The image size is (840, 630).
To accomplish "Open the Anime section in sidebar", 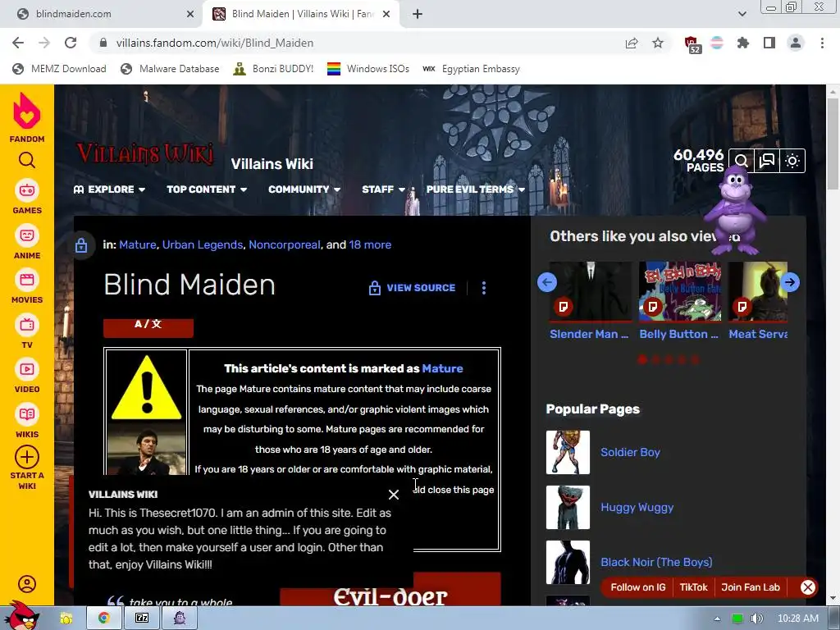I will click(x=27, y=242).
